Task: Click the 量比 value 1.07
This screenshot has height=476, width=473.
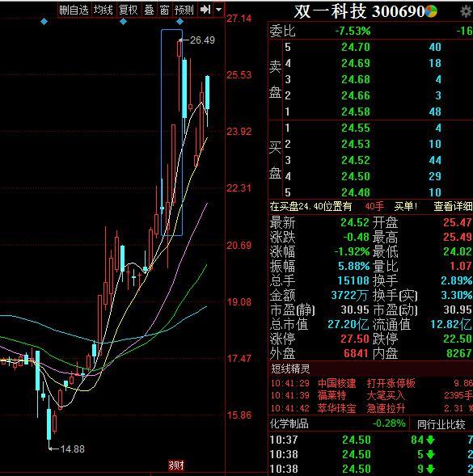Action: tap(461, 266)
